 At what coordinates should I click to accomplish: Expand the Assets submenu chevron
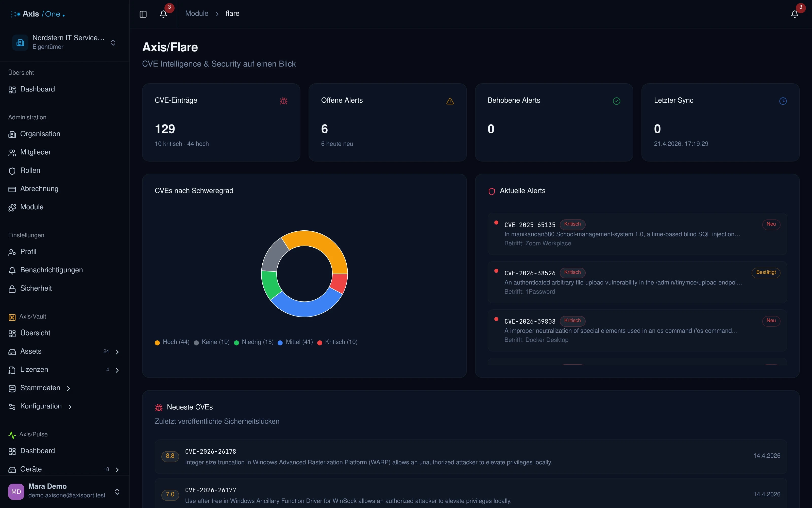(x=117, y=352)
